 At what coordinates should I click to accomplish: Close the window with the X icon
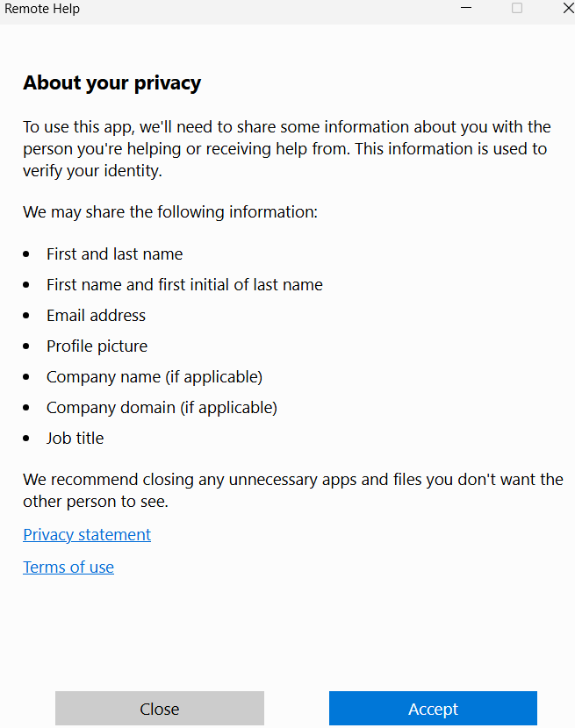click(x=568, y=8)
